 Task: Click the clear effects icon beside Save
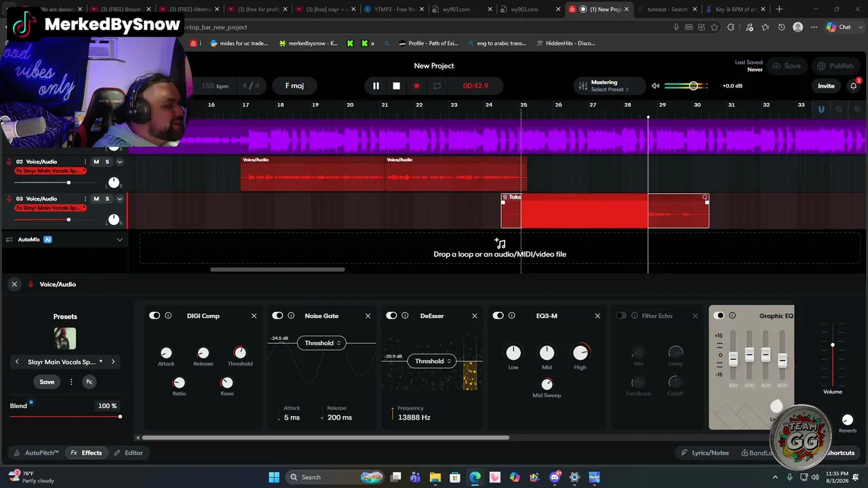tap(89, 382)
